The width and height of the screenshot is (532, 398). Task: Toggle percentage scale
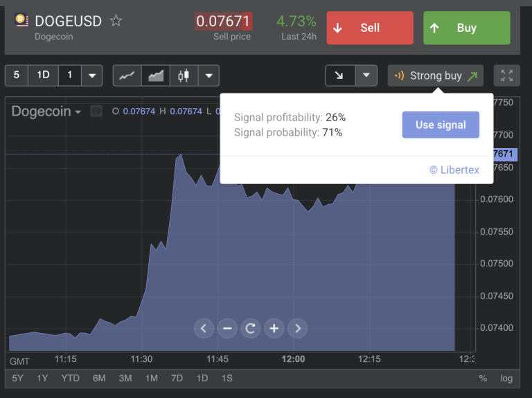click(483, 379)
